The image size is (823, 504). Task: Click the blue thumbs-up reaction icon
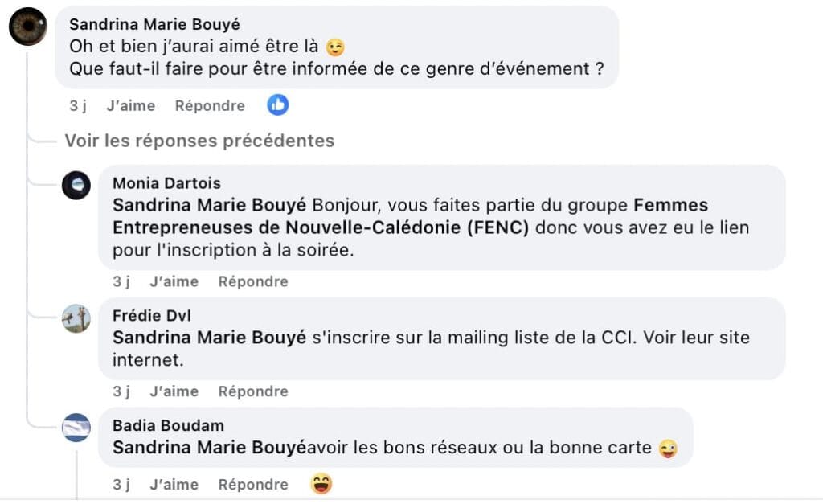click(278, 104)
